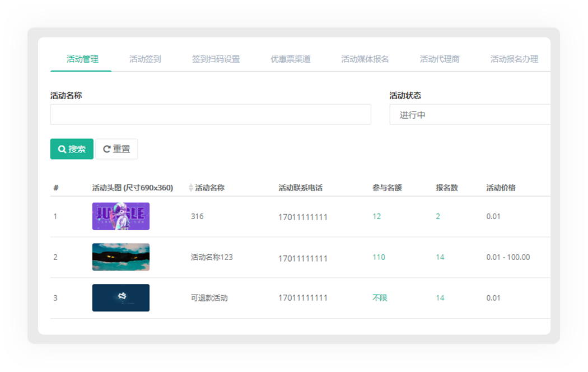588x372 pixels.
Task: Click the activity name 316
Action: [197, 216]
